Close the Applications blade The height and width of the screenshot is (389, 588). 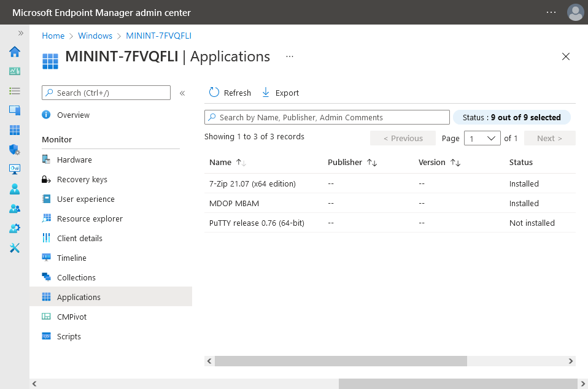pyautogui.click(x=565, y=56)
